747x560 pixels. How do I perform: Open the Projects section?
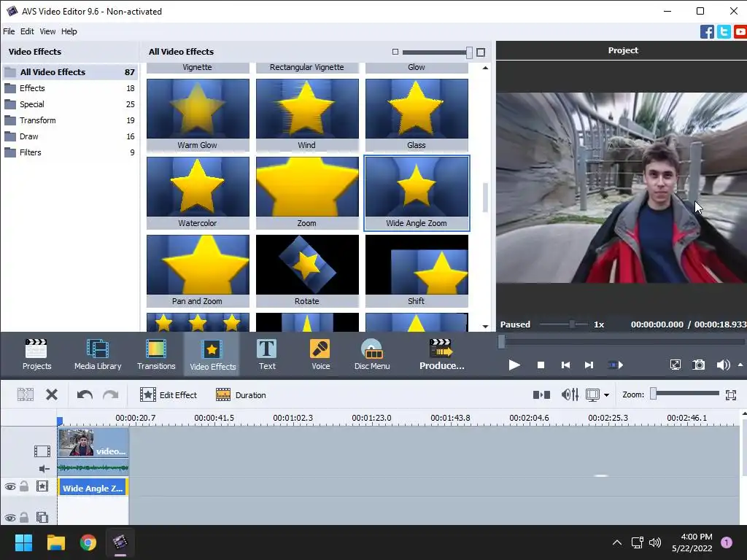(x=36, y=354)
